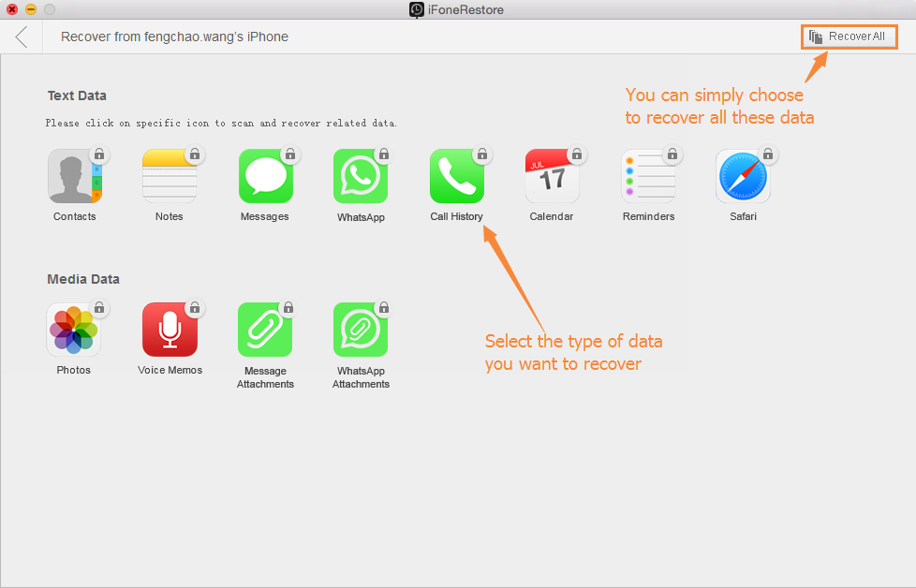Select the Calendar icon
Viewport: 916px width, 588px height.
point(552,176)
